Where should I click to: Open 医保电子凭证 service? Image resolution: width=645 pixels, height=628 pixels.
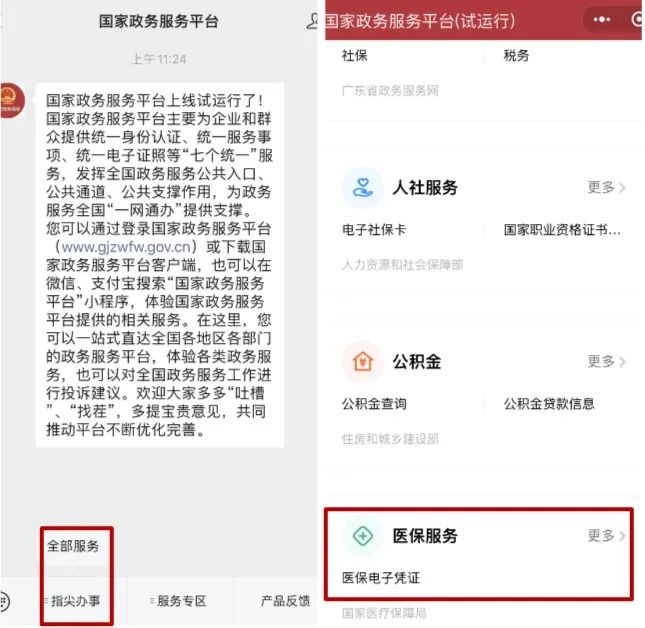pyautogui.click(x=381, y=578)
